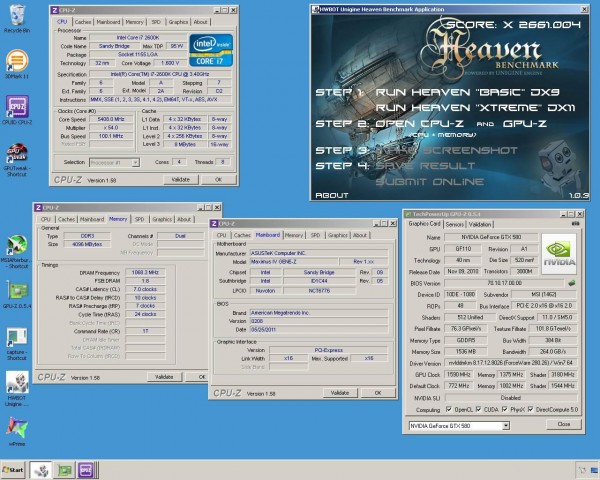The width and height of the screenshot is (600, 480).
Task: Run Heaven "Basic" DX9 benchmark
Action: click(468, 92)
